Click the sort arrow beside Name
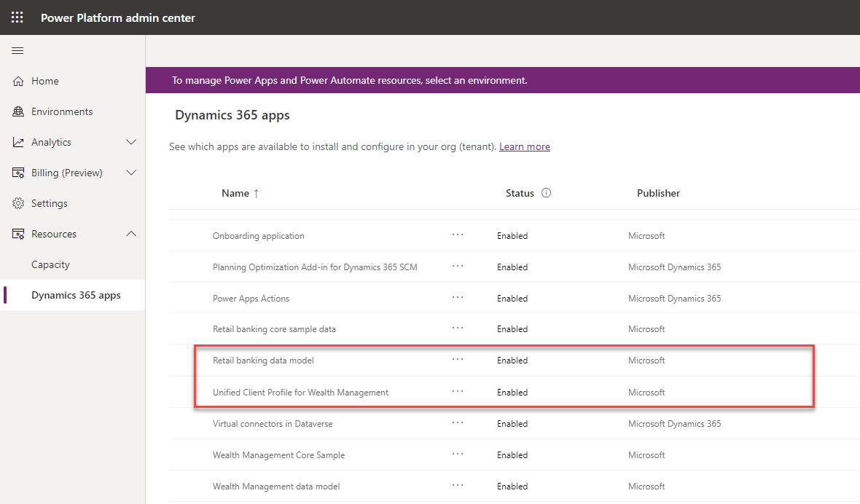The width and height of the screenshot is (860, 504). (256, 194)
